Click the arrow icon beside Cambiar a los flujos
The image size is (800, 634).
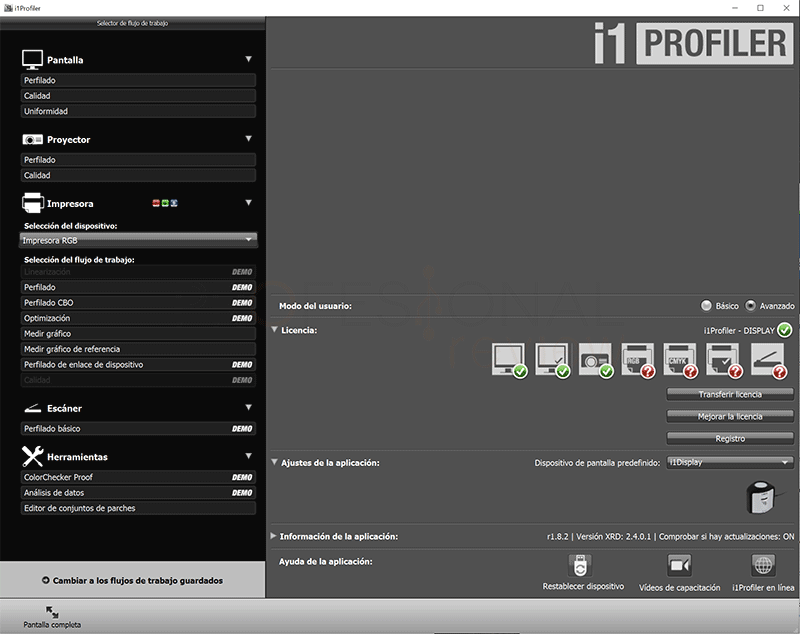pyautogui.click(x=45, y=580)
